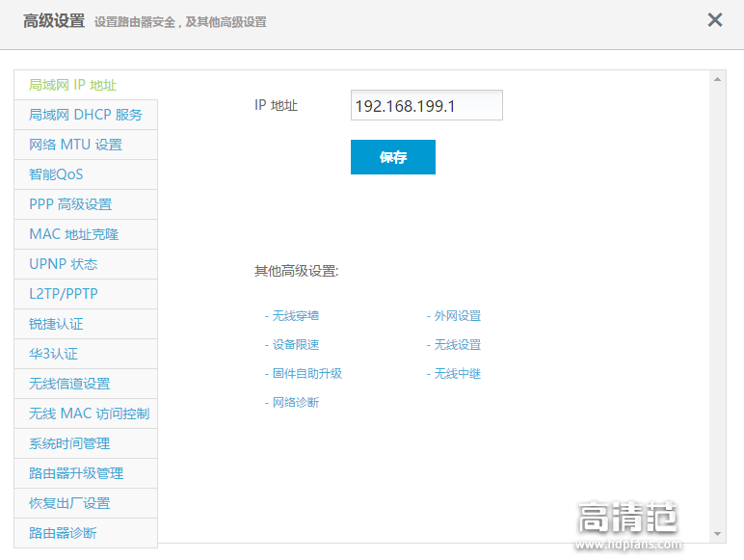Open the 无线设置 link
The width and height of the screenshot is (744, 560).
tap(458, 345)
